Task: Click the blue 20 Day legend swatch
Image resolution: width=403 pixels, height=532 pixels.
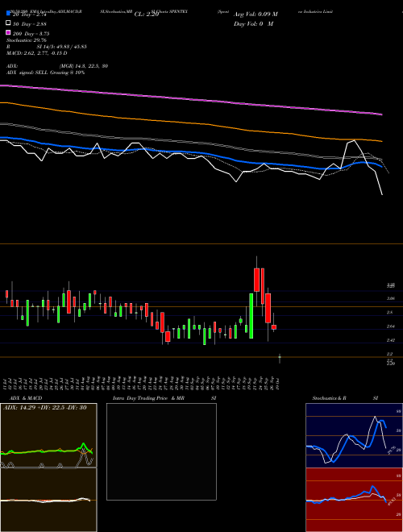Action: tap(8, 14)
